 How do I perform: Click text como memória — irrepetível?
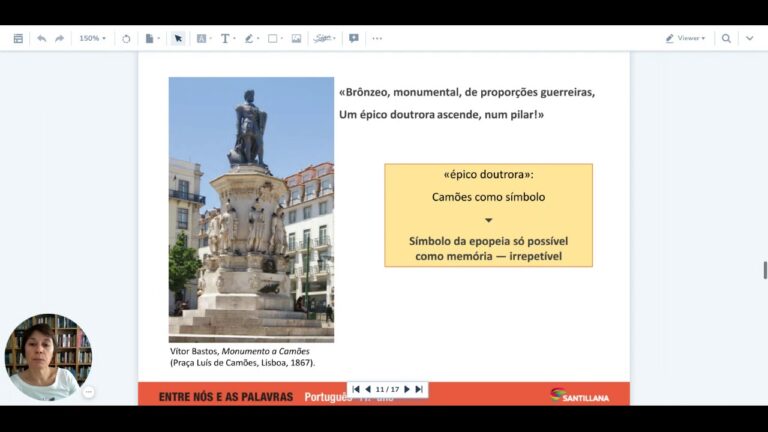point(488,256)
